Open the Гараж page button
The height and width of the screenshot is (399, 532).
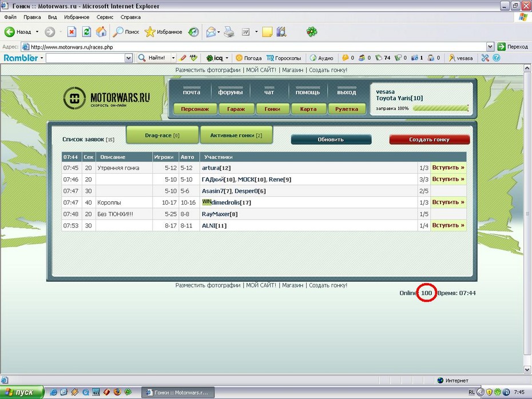point(236,109)
